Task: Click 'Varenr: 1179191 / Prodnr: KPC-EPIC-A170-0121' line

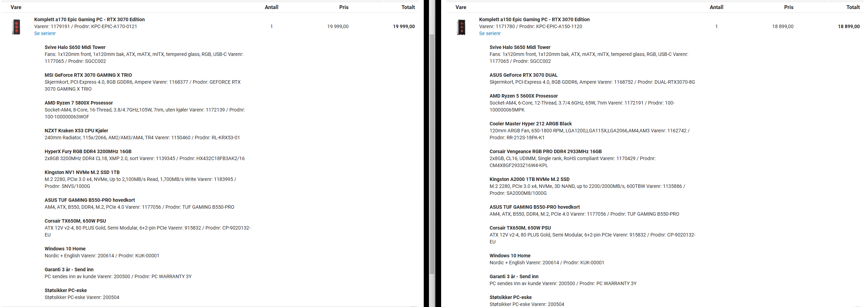Action: (86, 26)
